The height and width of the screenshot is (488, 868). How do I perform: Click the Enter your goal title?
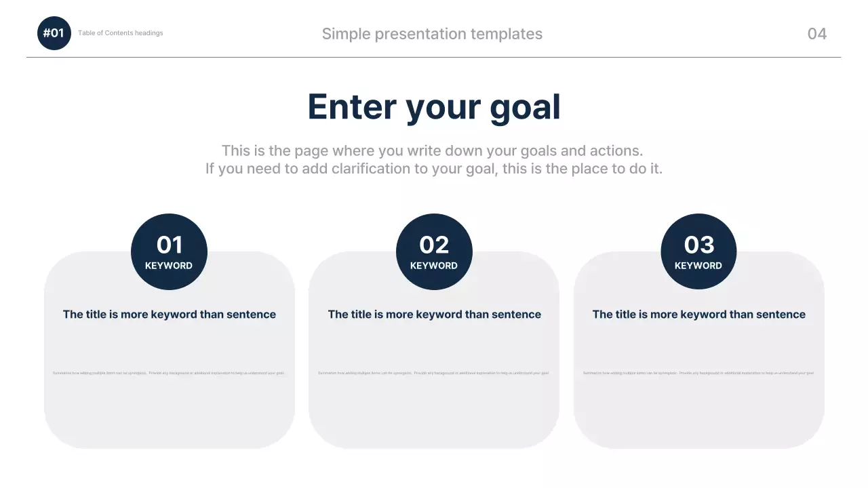tap(434, 107)
